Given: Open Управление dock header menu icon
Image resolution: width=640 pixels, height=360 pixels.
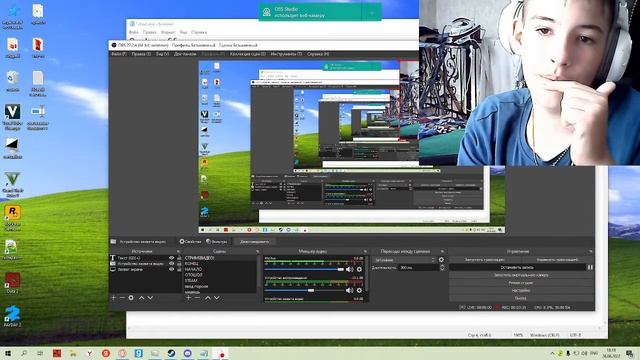Looking at the screenshot, I should click(x=591, y=251).
